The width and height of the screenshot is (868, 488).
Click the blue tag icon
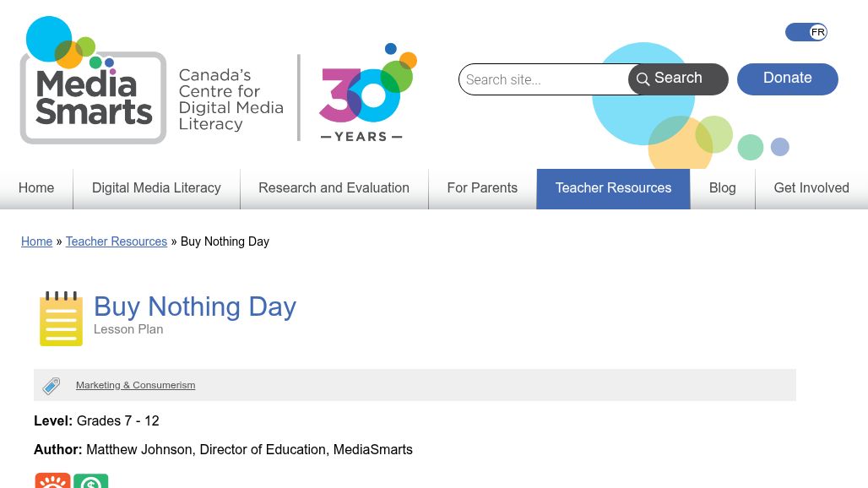(x=52, y=386)
